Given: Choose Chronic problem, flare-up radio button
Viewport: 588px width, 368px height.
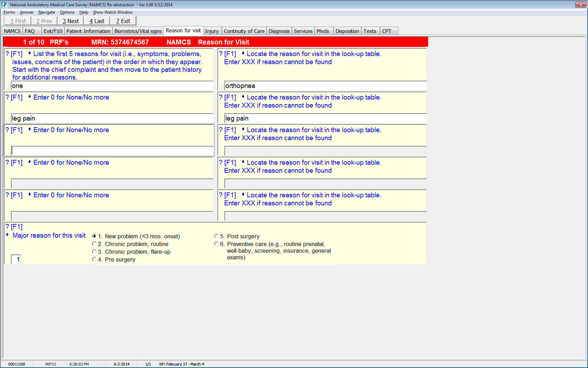Looking at the screenshot, I should point(94,252).
